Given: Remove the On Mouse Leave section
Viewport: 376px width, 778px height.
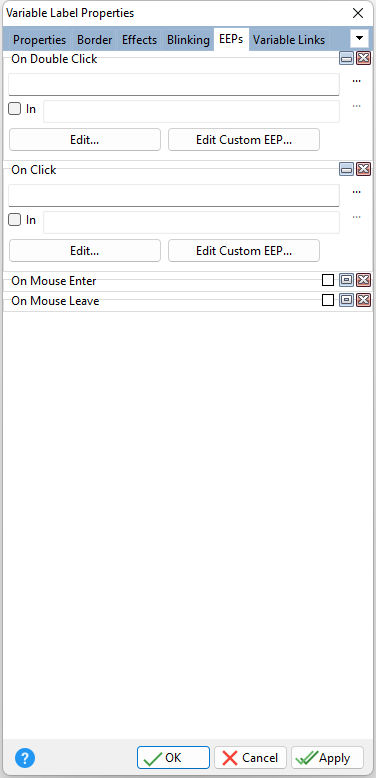Looking at the screenshot, I should pyautogui.click(x=364, y=300).
